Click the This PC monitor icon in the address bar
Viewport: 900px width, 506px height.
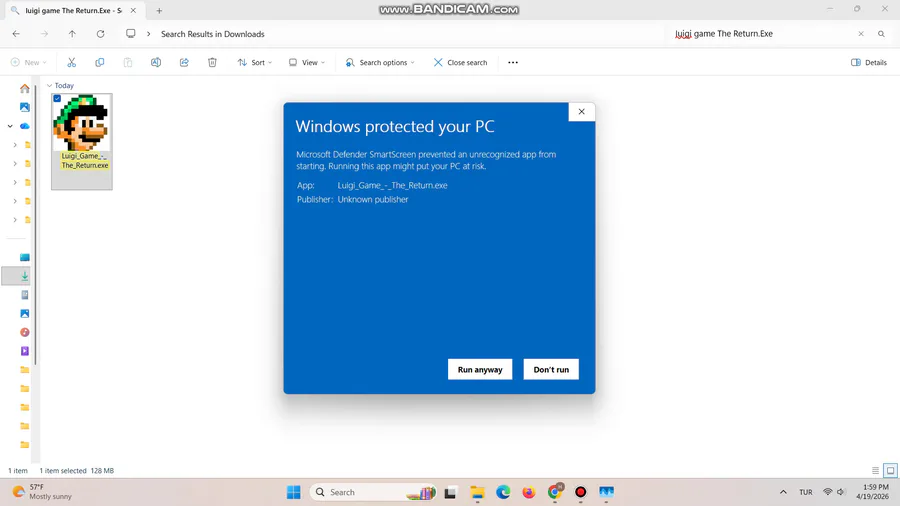point(131,34)
